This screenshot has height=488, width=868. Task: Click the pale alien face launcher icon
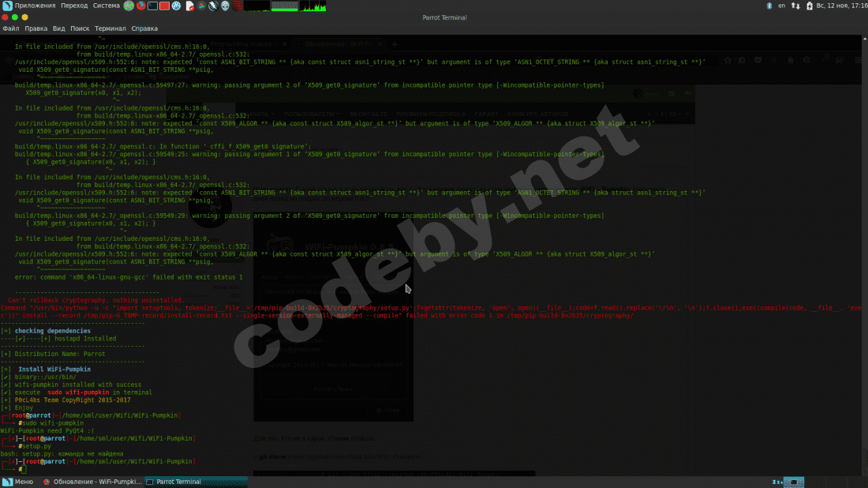point(226,6)
